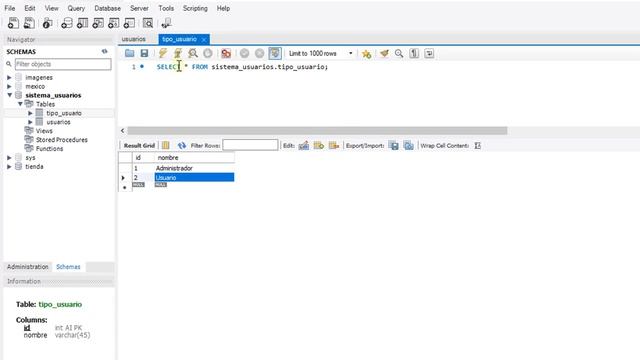The height and width of the screenshot is (360, 640).
Task: Open the File menu
Action: (10, 8)
